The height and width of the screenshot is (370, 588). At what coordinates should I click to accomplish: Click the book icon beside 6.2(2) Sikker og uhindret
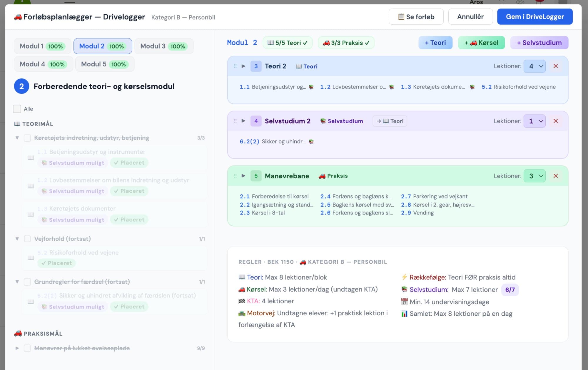pos(31,302)
